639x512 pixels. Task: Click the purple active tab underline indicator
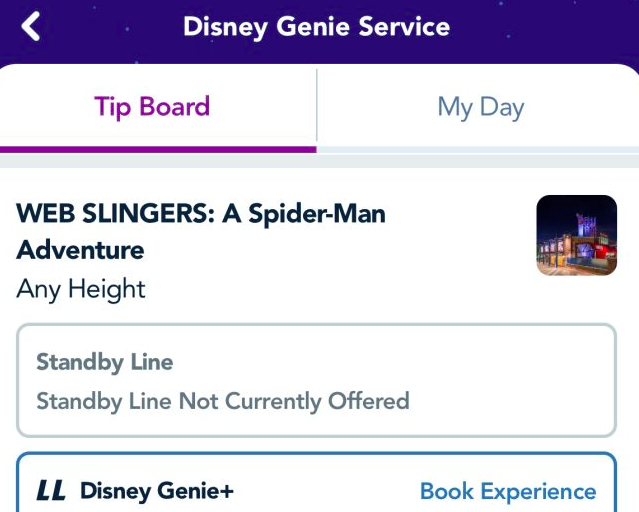click(x=158, y=149)
